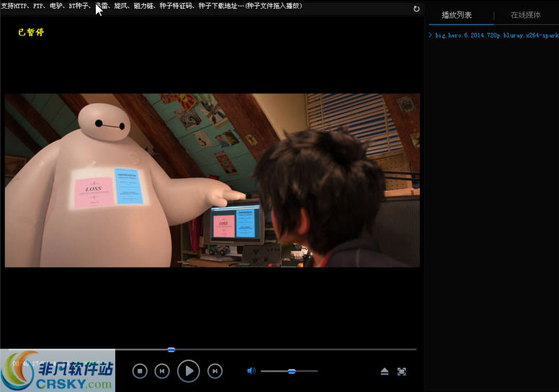Click the supported formats title text
Viewport: 559px width, 392px height.
[151, 6]
